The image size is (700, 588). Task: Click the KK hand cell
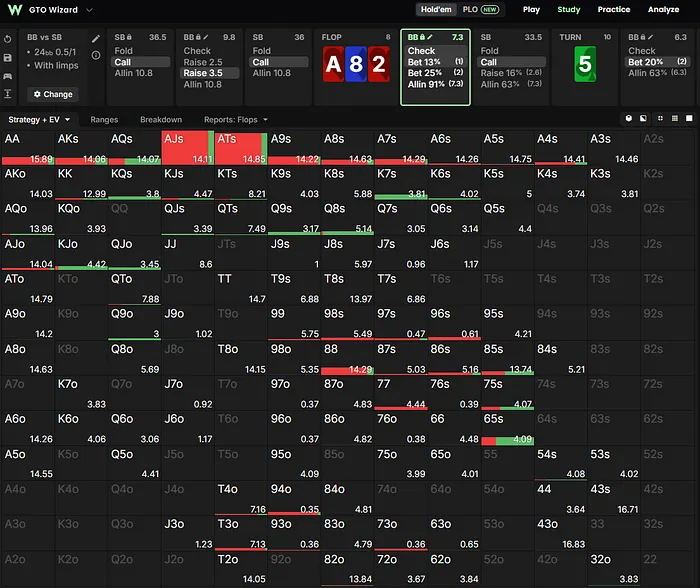coord(81,183)
